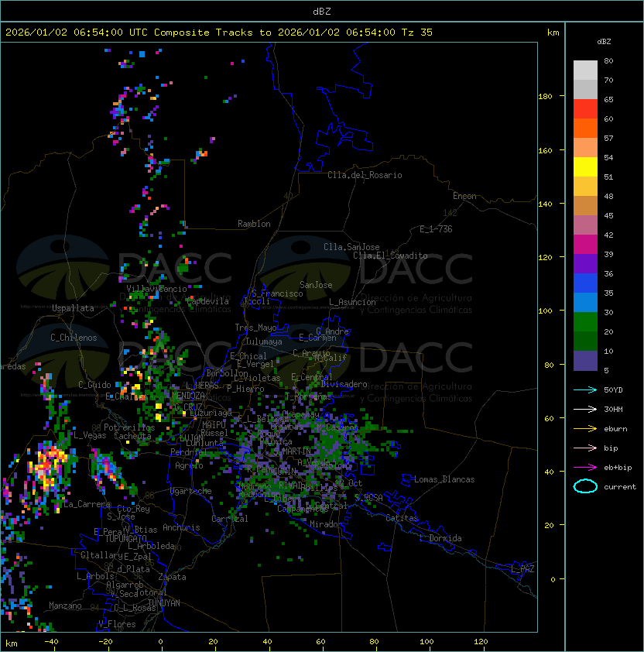
Task: Click the Tulumaya map label
Action: [264, 341]
